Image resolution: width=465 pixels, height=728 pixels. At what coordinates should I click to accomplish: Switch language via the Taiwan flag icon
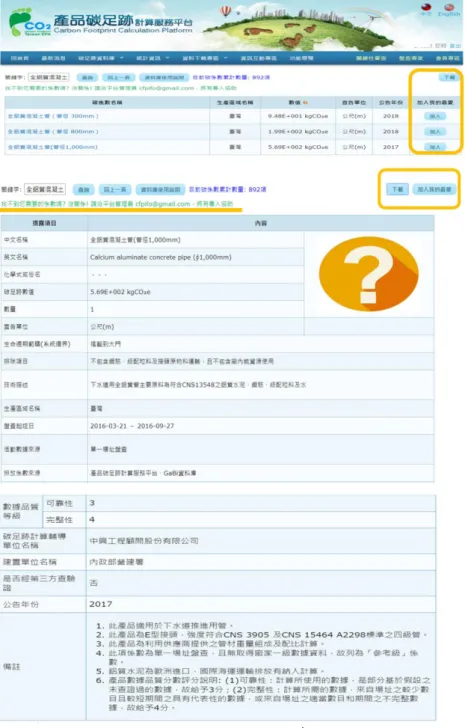click(x=426, y=9)
